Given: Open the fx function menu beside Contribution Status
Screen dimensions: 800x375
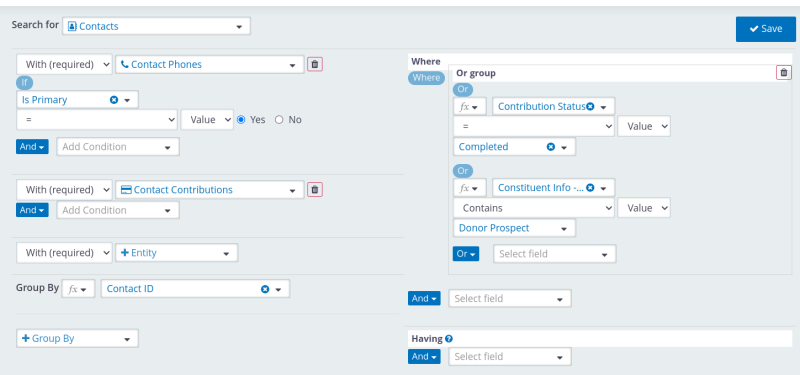Looking at the screenshot, I should click(469, 107).
